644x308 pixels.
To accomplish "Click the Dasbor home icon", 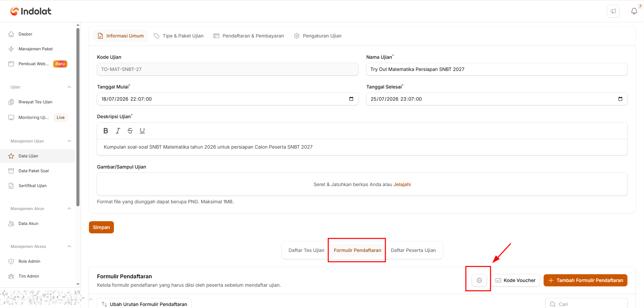I will (x=11, y=34).
